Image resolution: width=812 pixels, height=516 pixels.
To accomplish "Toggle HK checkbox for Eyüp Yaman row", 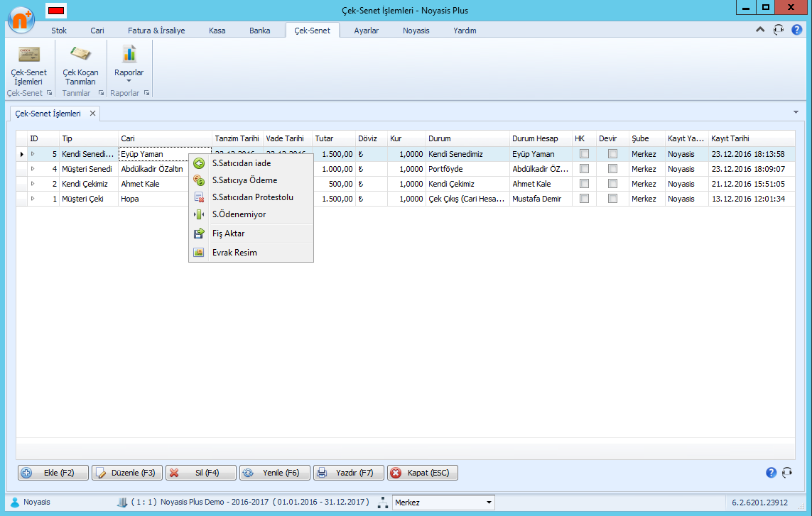I will [584, 154].
